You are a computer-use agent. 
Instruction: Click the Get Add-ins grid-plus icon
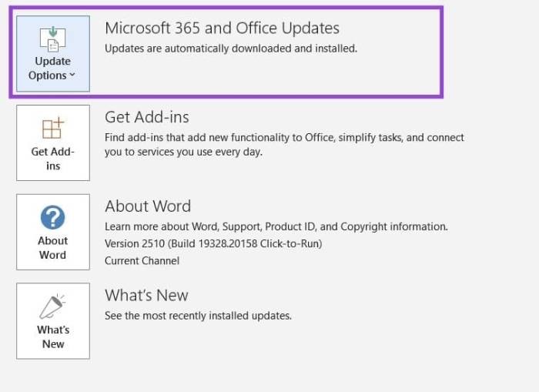(52, 128)
